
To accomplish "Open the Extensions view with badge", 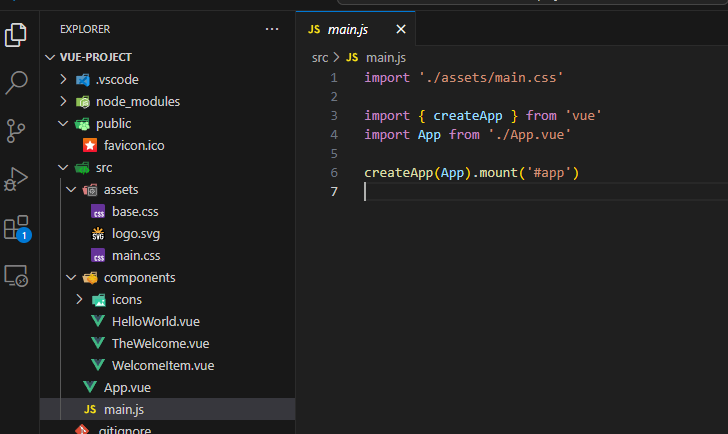I will point(17,228).
